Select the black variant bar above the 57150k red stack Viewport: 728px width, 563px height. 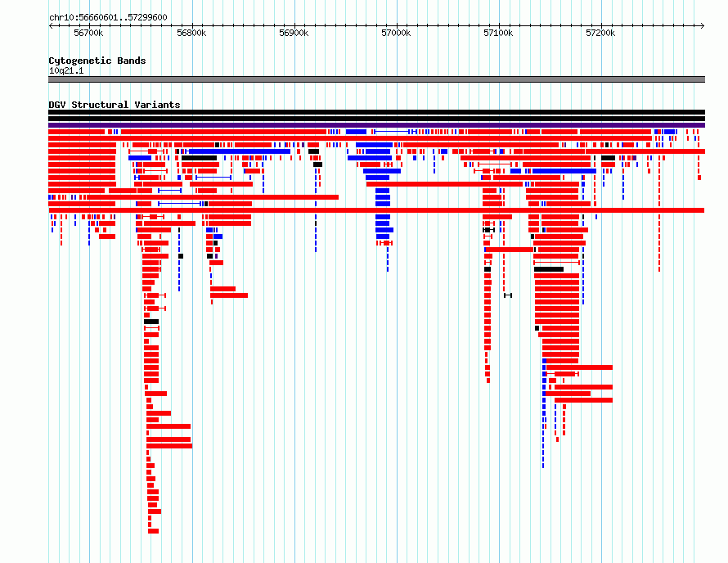549,269
